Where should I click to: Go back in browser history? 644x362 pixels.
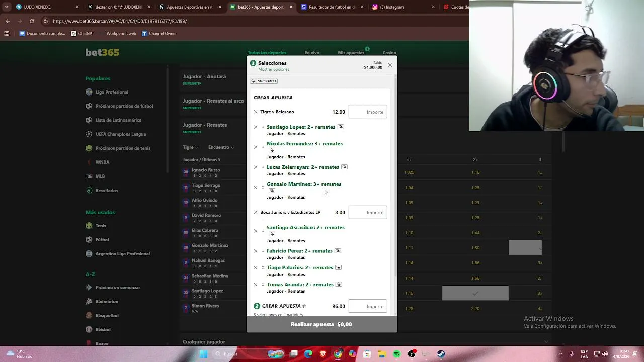8,21
